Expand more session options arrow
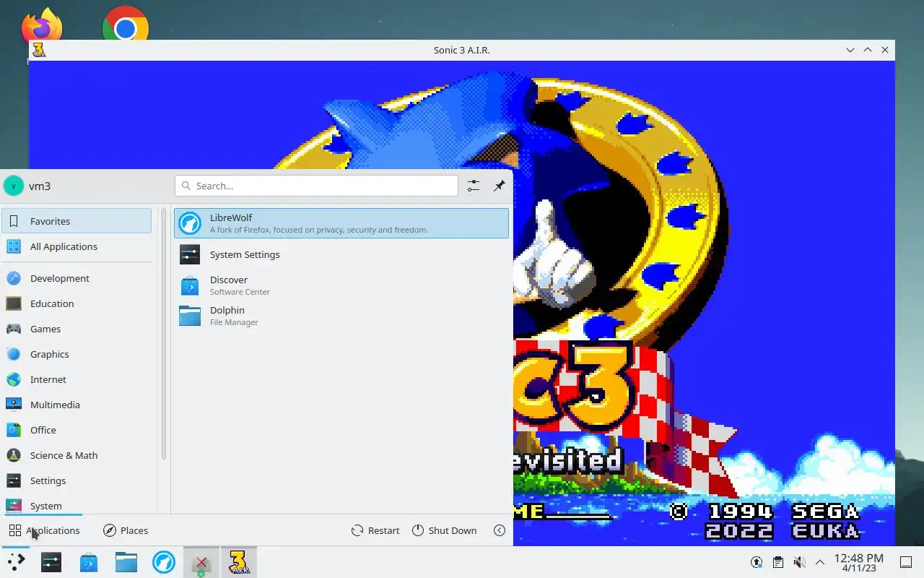This screenshot has width=924, height=578. click(x=500, y=530)
